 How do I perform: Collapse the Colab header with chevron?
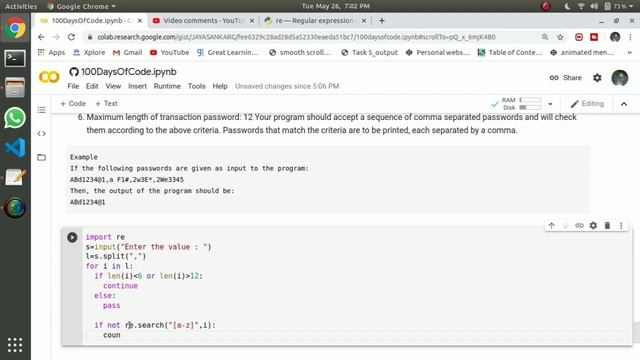pos(624,104)
